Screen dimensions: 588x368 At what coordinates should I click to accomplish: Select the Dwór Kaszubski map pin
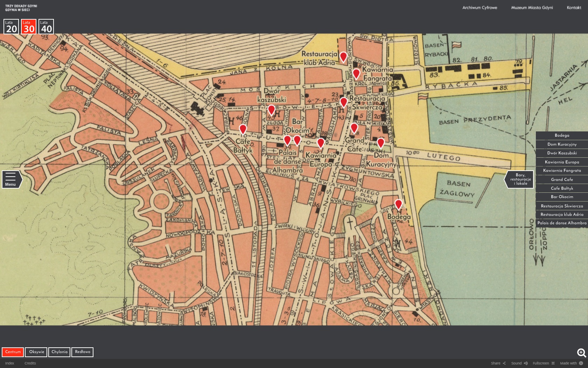point(271,110)
